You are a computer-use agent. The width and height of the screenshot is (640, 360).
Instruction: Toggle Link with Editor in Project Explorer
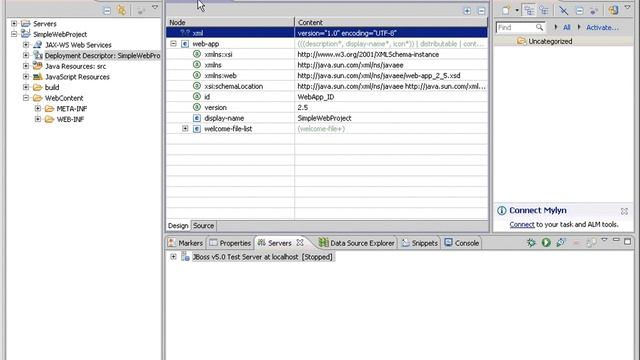click(x=122, y=11)
